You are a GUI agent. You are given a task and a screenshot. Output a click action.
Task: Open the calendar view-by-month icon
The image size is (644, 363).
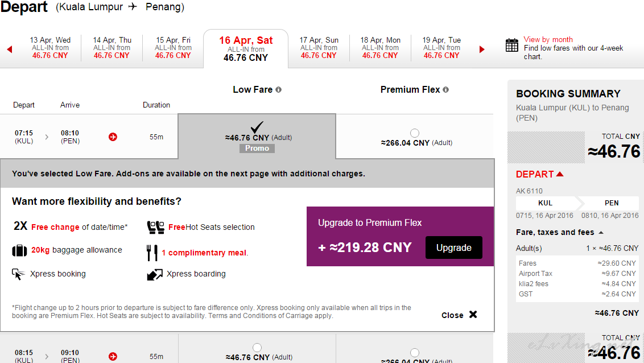[x=512, y=45]
